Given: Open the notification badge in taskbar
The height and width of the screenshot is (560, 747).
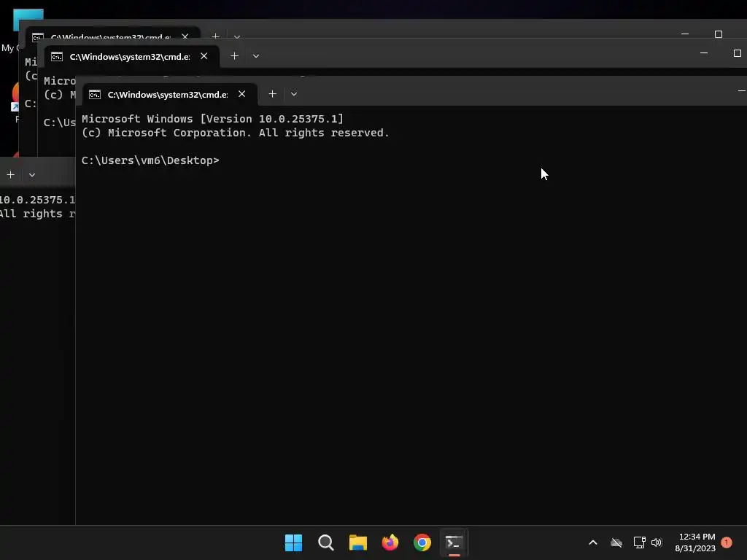Looking at the screenshot, I should point(727,542).
